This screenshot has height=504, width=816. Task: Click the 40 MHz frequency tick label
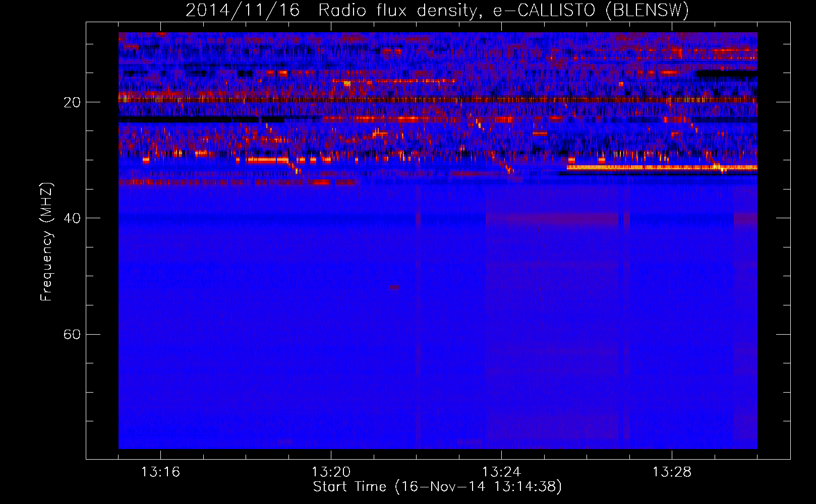72,218
